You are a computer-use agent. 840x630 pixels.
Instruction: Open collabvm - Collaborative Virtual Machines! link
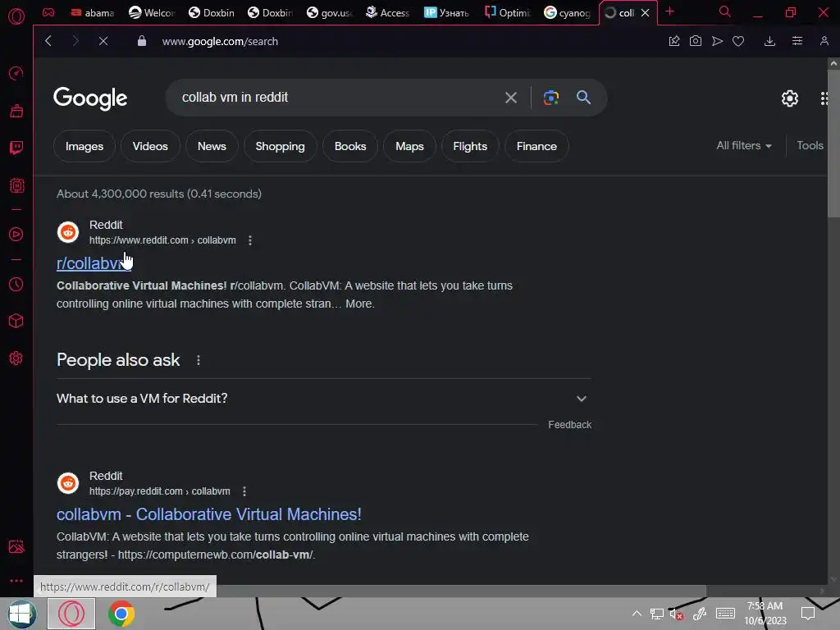point(209,514)
